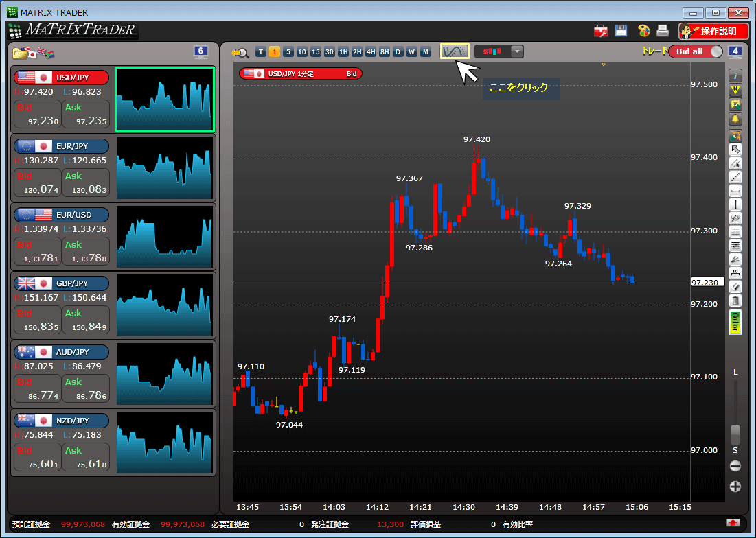
Task: Click the yellow N triangle icon
Action: (735, 90)
